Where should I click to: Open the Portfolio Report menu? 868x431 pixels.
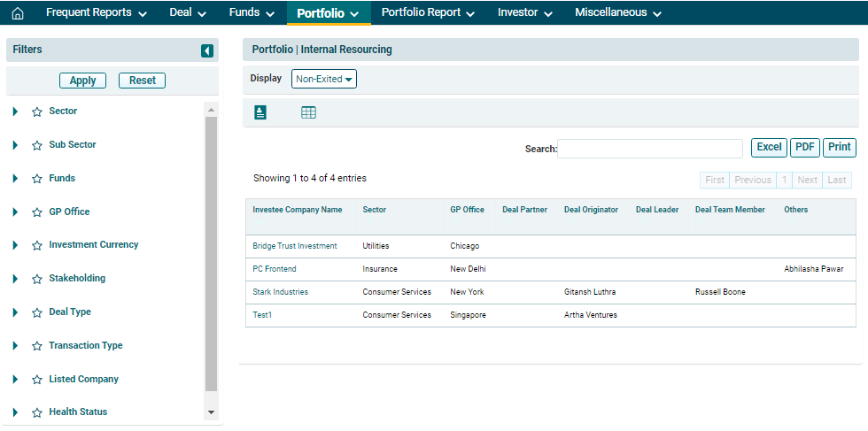click(428, 12)
